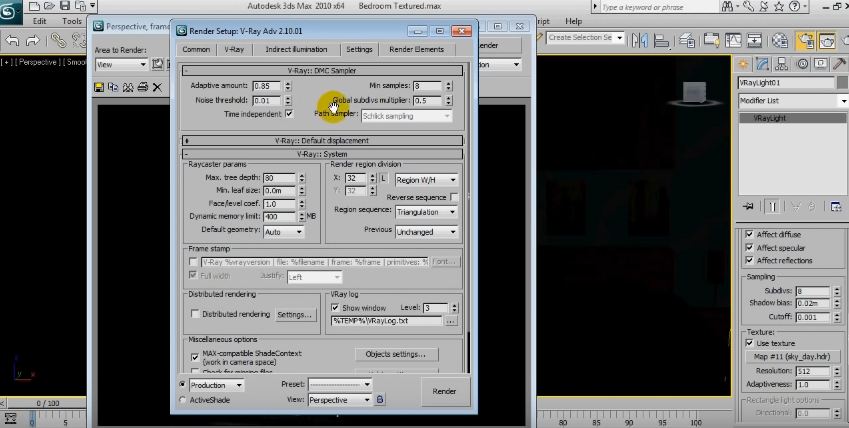
Task: Select the Select and Link chain tool
Action: pyautogui.click(x=58, y=40)
